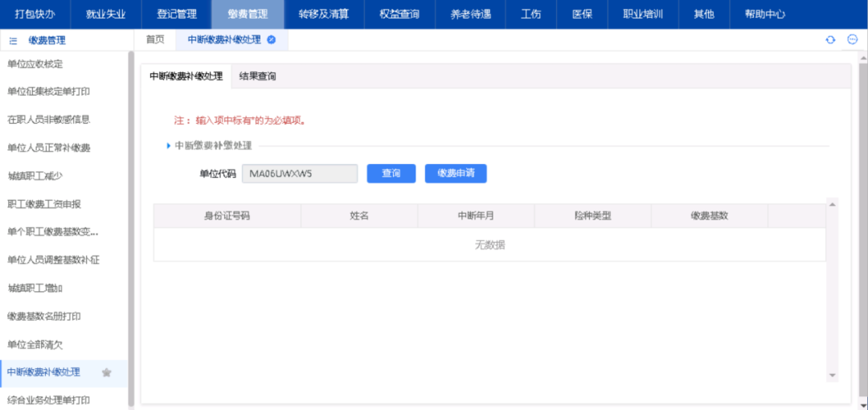
Task: Click the star icon beside 中断缴费补缴处理
Action: (x=106, y=372)
